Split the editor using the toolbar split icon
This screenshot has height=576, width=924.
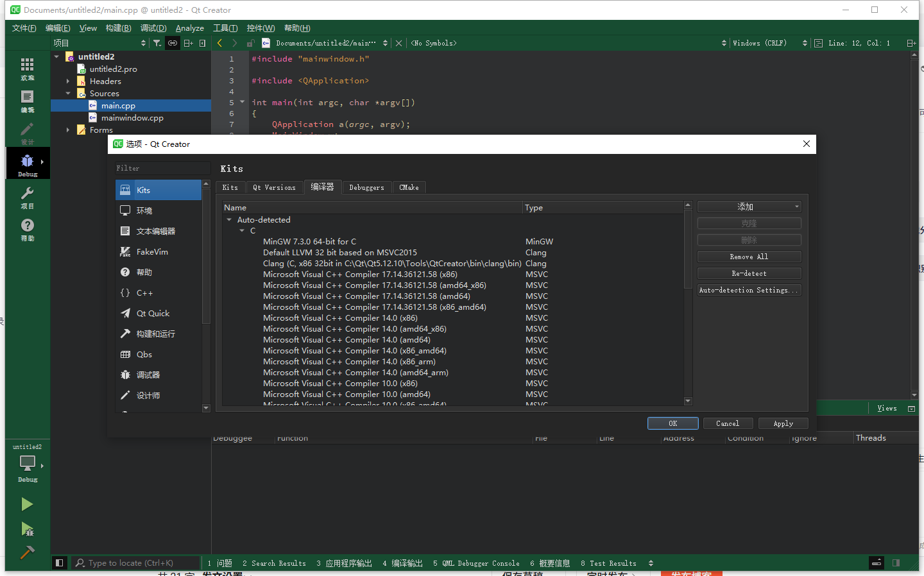pyautogui.click(x=911, y=43)
